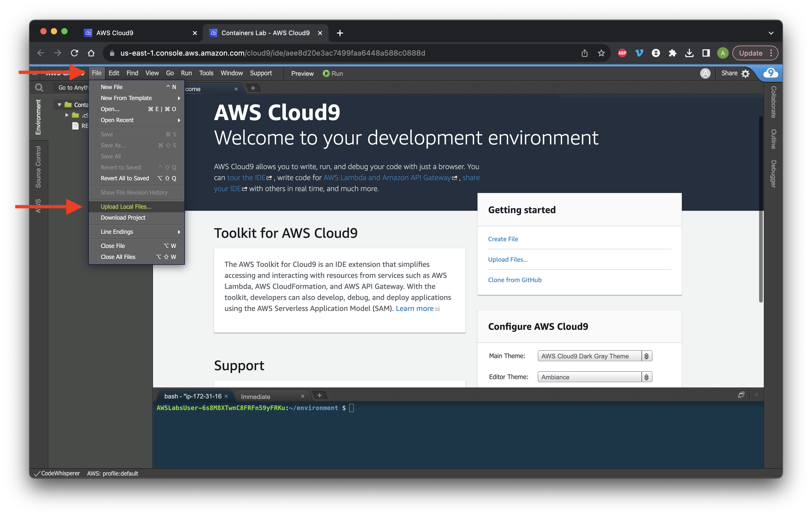Click the Preview button

click(302, 74)
